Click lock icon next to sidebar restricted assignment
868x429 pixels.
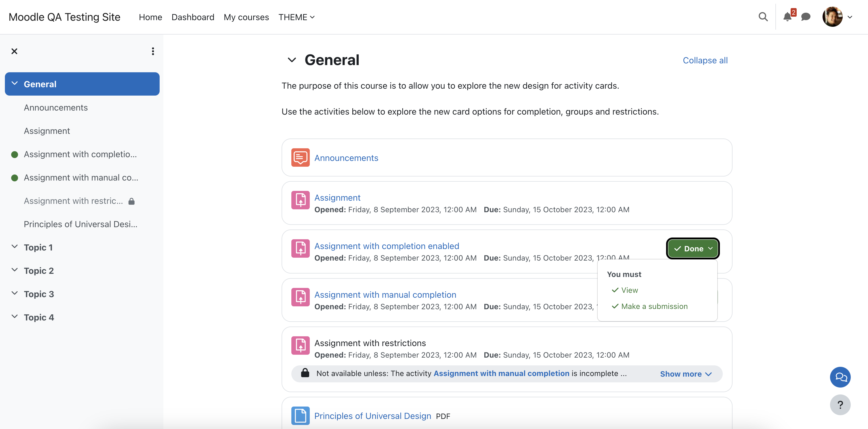(131, 201)
